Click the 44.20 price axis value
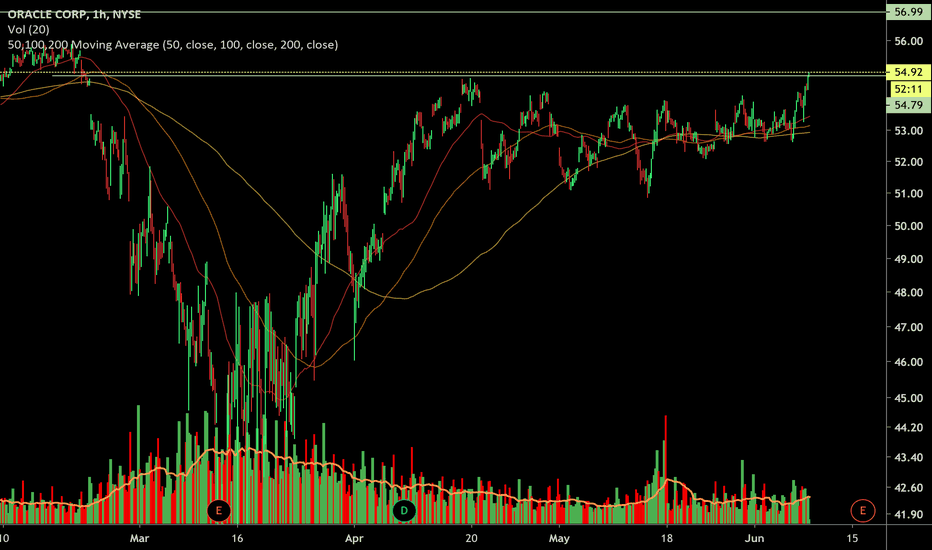This screenshot has width=932, height=550. (909, 428)
